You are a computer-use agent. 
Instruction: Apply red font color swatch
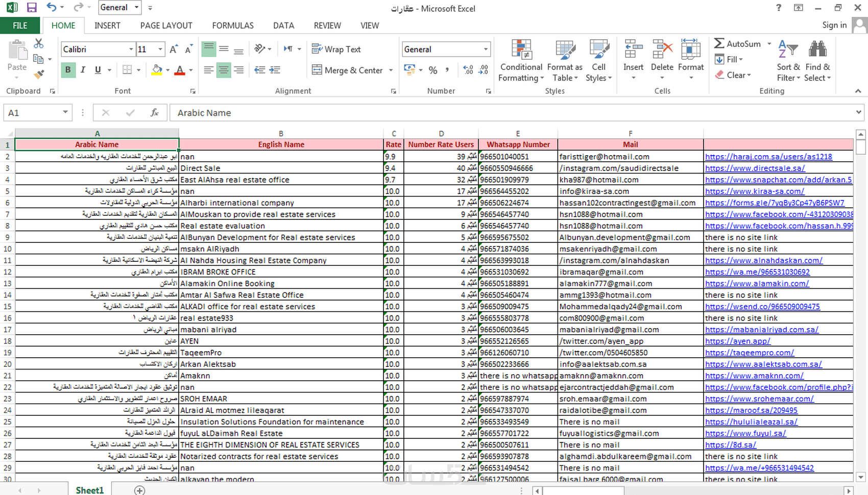point(180,70)
